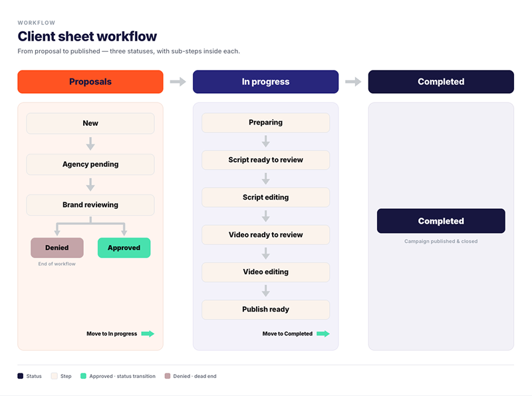Click the Brand reviewing step

coord(90,205)
